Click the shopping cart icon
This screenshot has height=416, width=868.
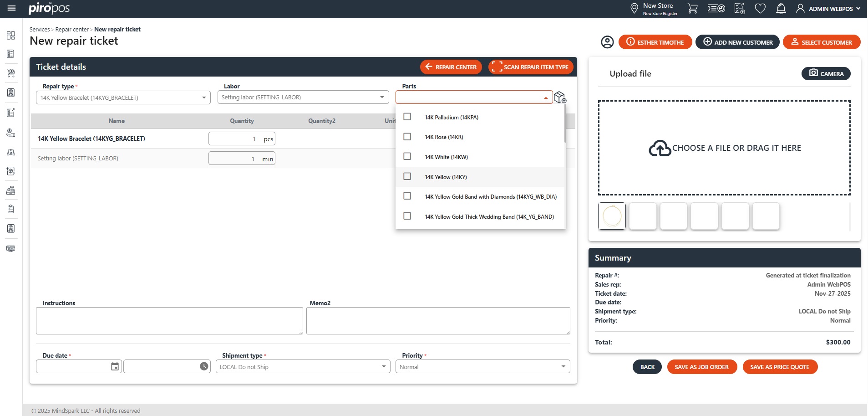coord(692,9)
